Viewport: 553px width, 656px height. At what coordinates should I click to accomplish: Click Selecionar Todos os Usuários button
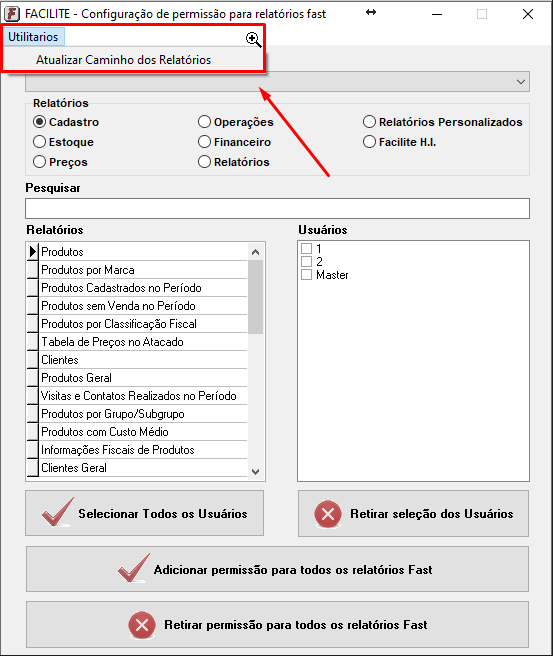(144, 513)
